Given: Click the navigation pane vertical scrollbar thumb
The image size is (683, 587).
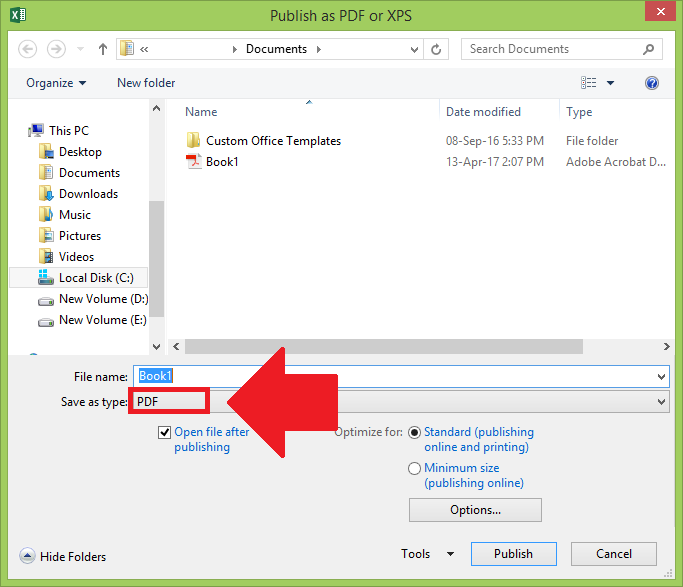Looking at the screenshot, I should click(156, 259).
